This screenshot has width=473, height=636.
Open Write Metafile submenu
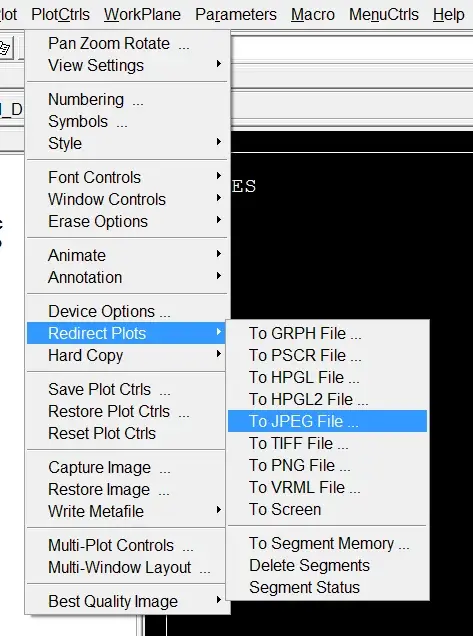point(127,511)
